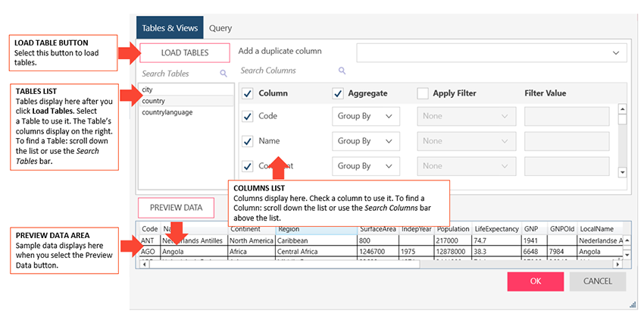This screenshot has width=644, height=317.
Task: Click the Filter Value field for Code
Action: tap(567, 116)
